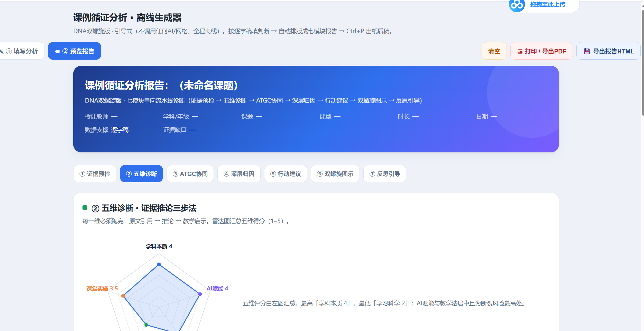This screenshot has height=331, width=644.
Task: Click 导出报告HTML button
Action: coord(608,51)
